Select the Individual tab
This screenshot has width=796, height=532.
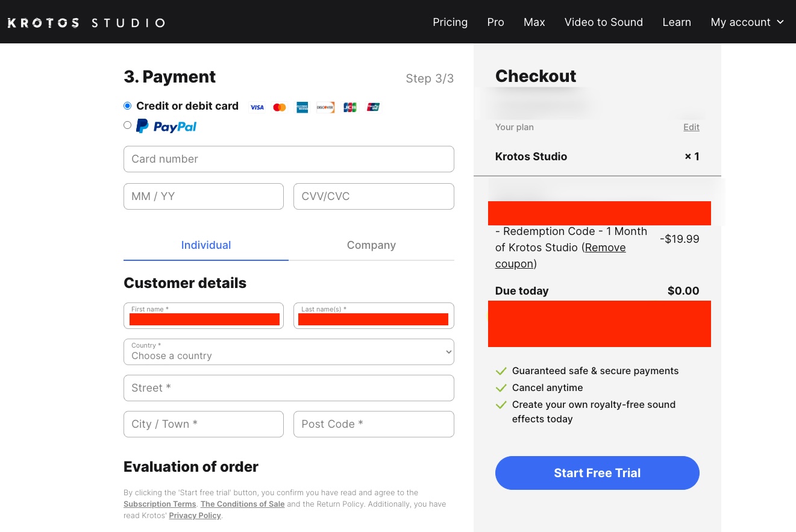pyautogui.click(x=206, y=245)
